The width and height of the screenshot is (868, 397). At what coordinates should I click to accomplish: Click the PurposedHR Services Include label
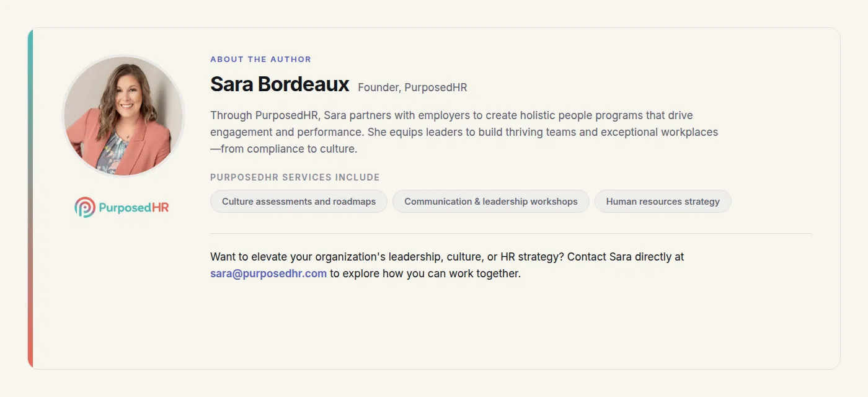pos(294,177)
